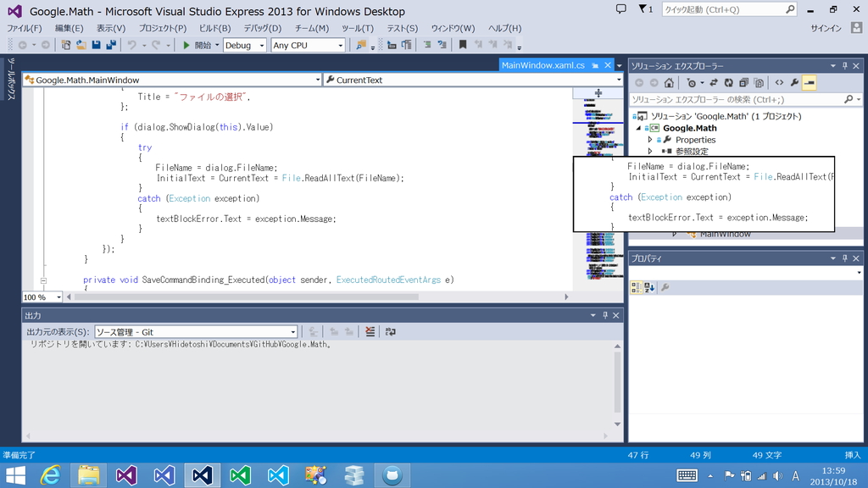The height and width of the screenshot is (488, 868).
Task: Open the 表示(V) menu
Action: [111, 28]
